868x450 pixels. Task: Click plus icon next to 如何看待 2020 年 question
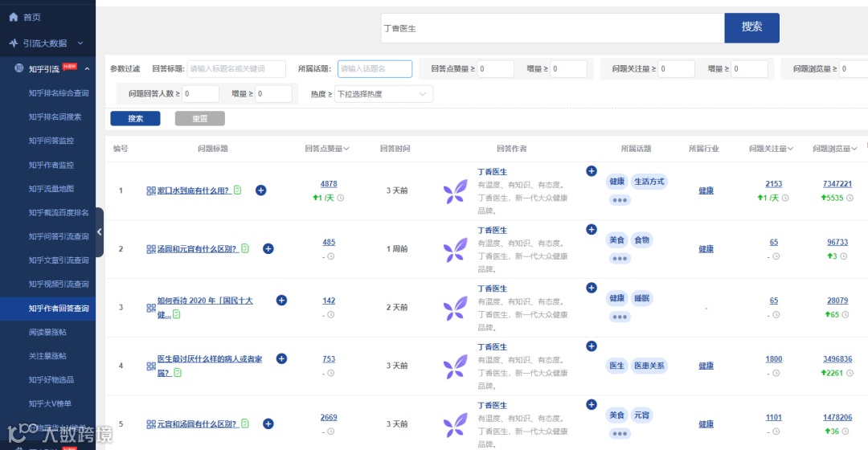[x=281, y=301]
